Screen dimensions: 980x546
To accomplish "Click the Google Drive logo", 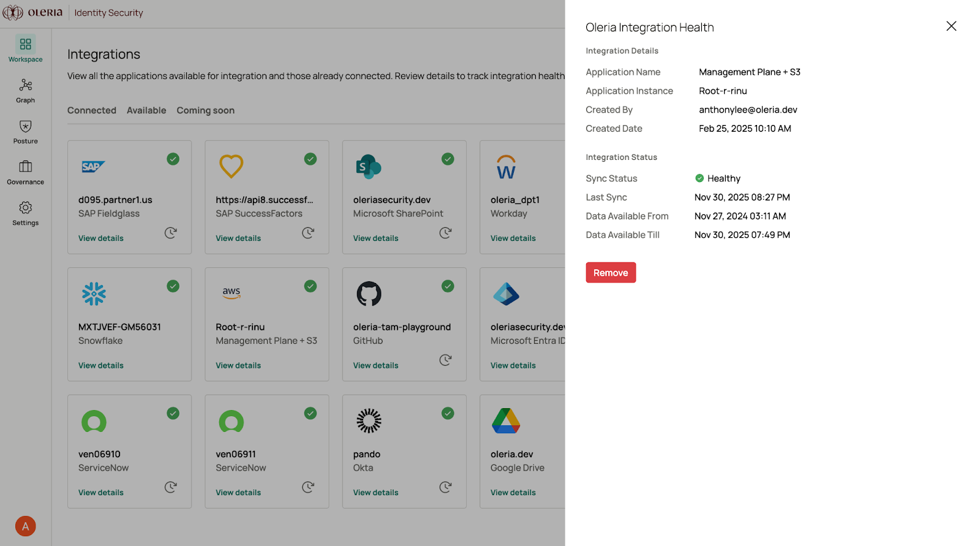I will (x=506, y=421).
